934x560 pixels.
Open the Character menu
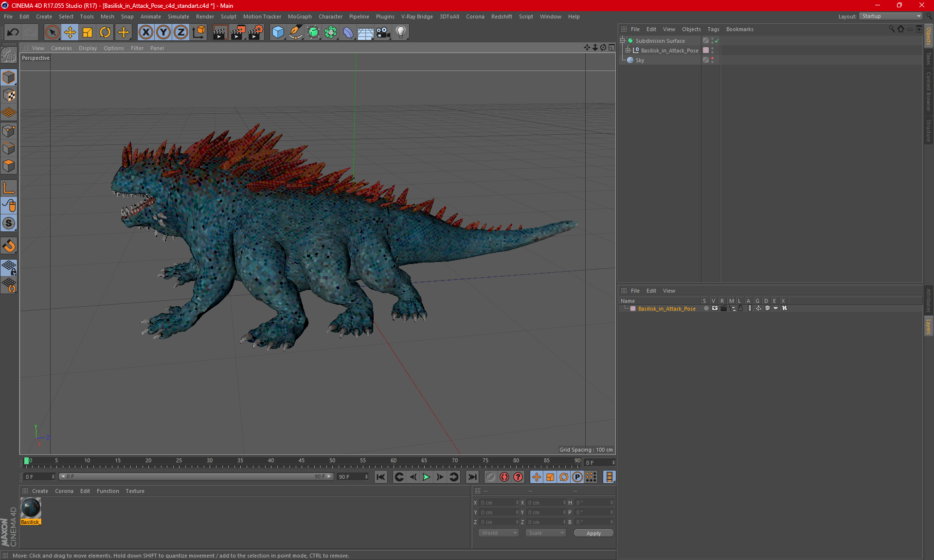point(330,17)
